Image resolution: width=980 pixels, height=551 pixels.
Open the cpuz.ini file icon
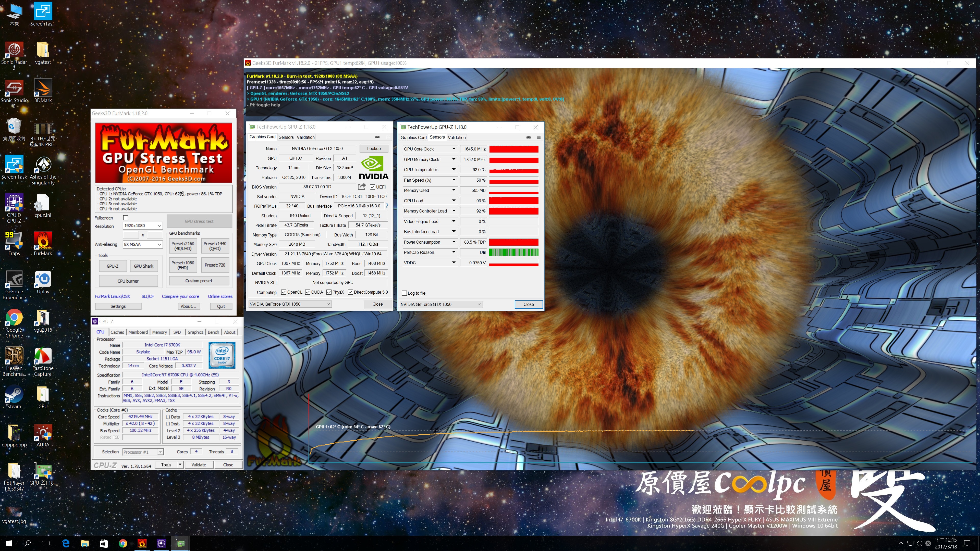(x=43, y=206)
